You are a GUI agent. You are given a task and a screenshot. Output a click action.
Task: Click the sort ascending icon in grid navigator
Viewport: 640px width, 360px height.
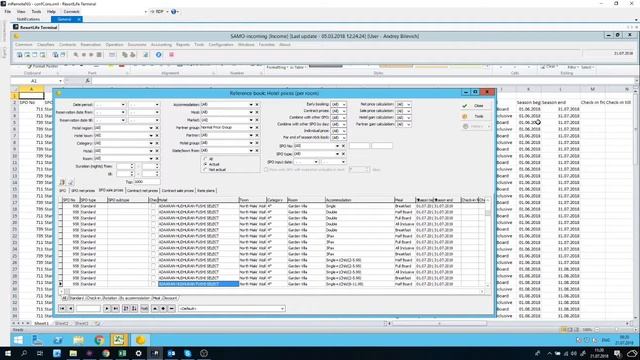[x=126, y=309]
